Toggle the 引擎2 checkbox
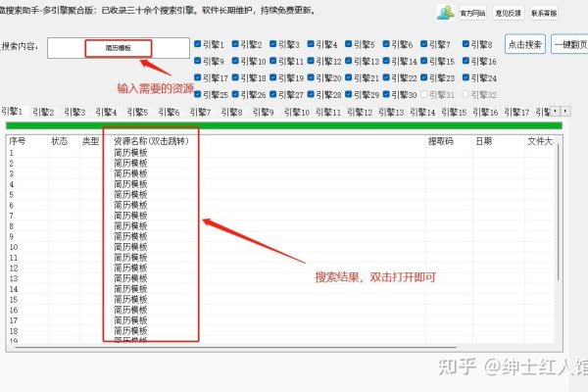Screen dimensions: 588x392 coord(235,44)
